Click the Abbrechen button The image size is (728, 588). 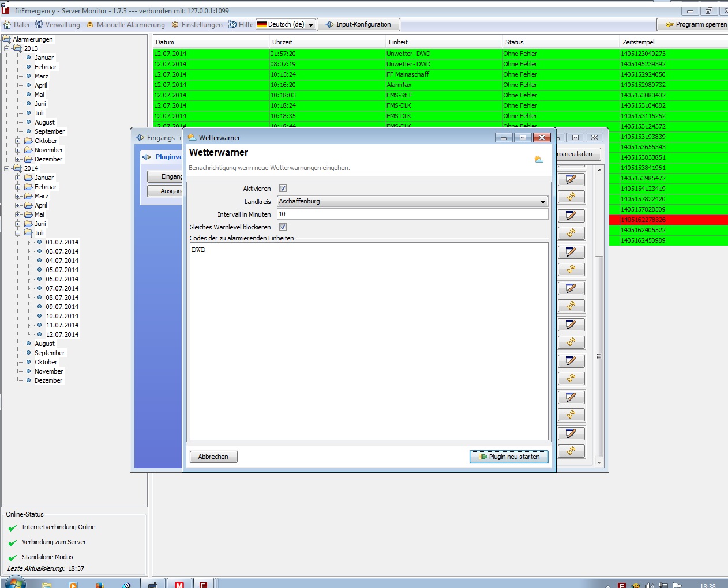click(x=213, y=457)
